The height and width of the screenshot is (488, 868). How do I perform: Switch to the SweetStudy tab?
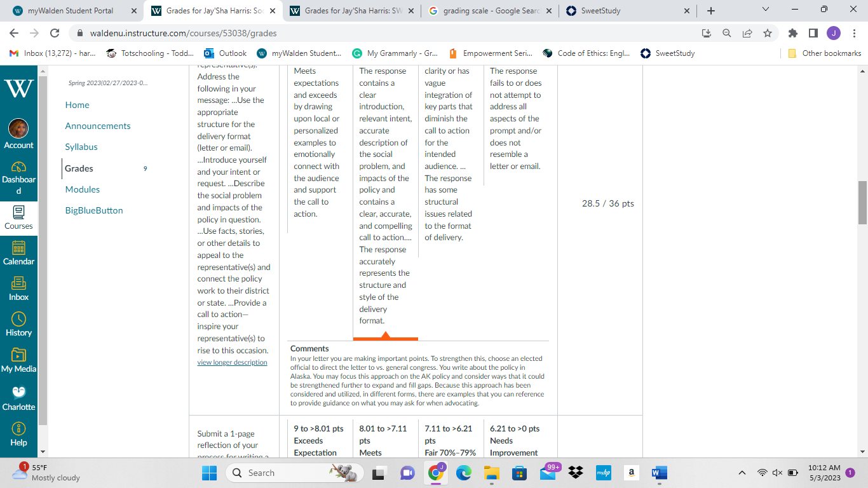coord(627,11)
